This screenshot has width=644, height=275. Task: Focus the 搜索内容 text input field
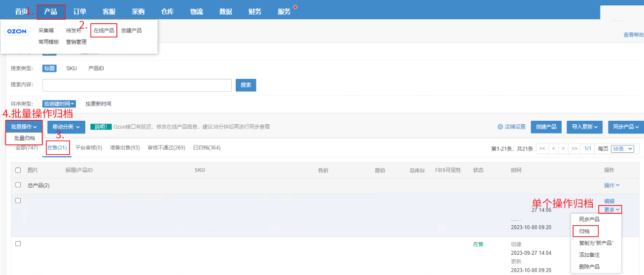[x=137, y=85]
